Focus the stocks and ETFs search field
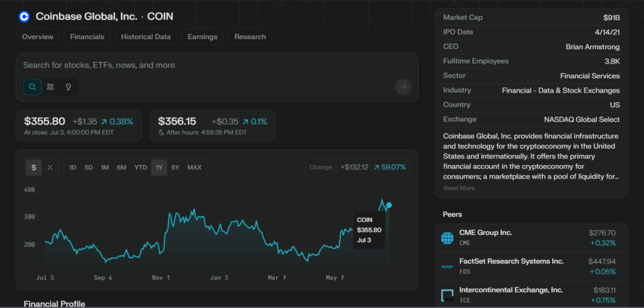The image size is (644, 308). coord(208,66)
